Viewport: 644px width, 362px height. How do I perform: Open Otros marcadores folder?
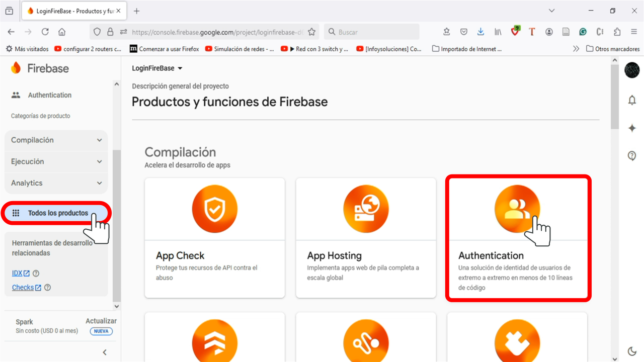[613, 49]
